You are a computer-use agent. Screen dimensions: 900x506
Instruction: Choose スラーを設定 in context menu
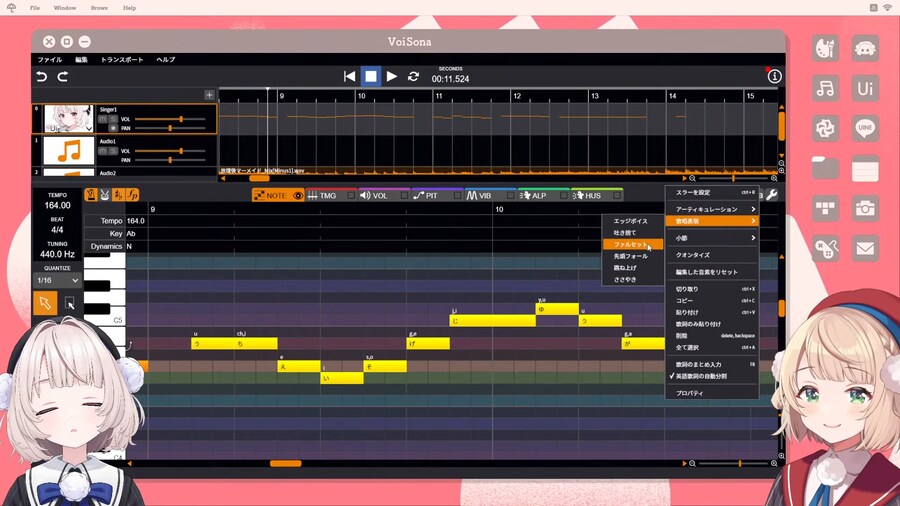point(712,193)
